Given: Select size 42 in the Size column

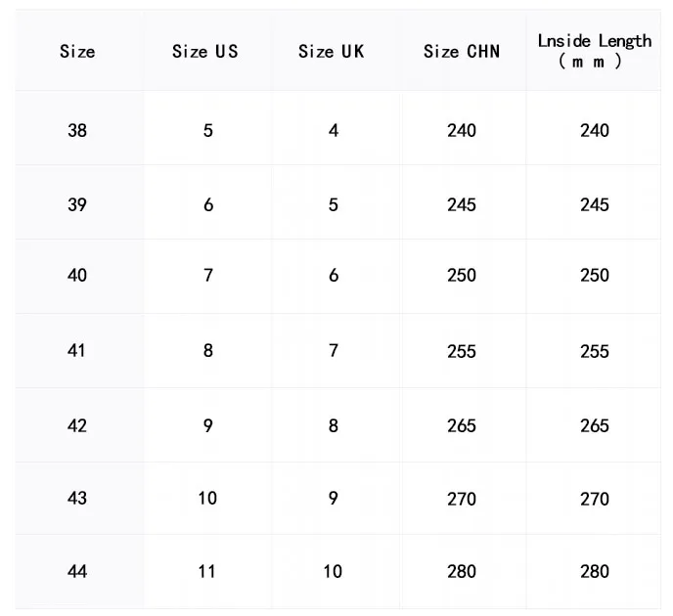Looking at the screenshot, I should pyautogui.click(x=77, y=425).
